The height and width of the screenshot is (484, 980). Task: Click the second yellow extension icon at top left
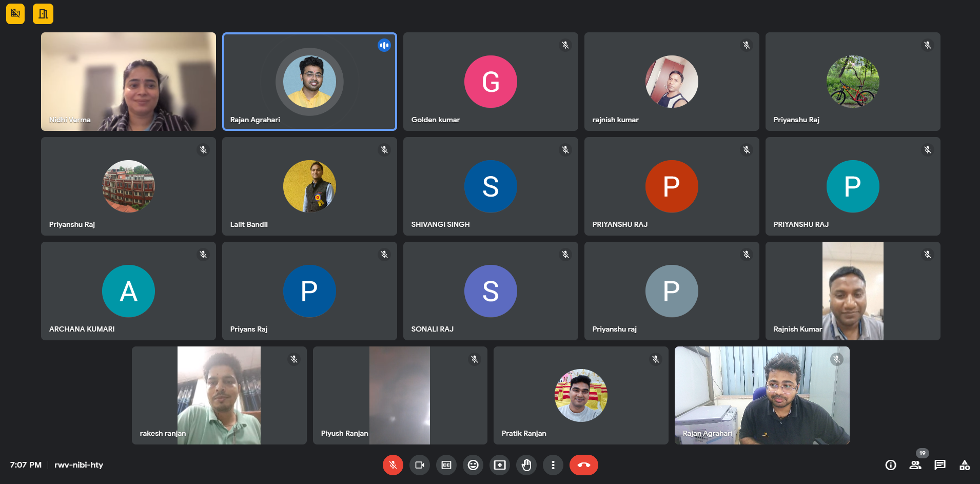point(43,14)
